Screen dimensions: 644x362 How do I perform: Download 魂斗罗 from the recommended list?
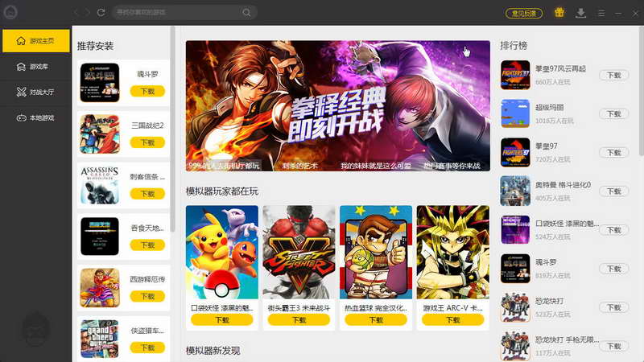147,91
